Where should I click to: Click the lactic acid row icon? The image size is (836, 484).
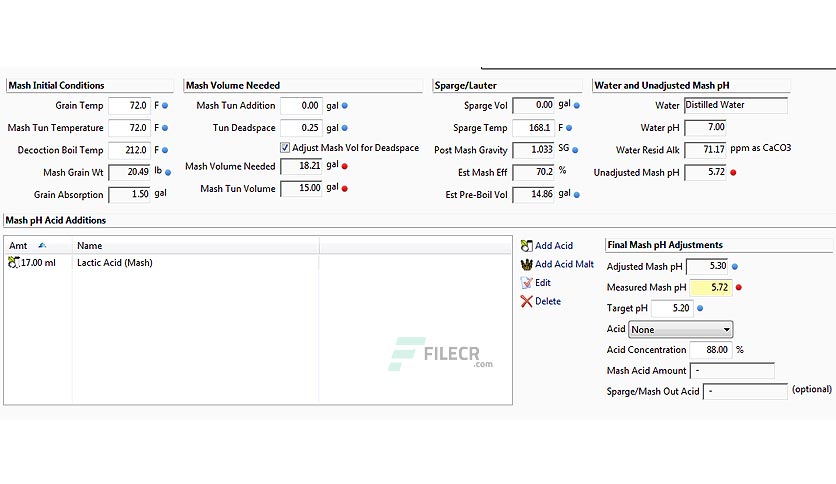13,262
